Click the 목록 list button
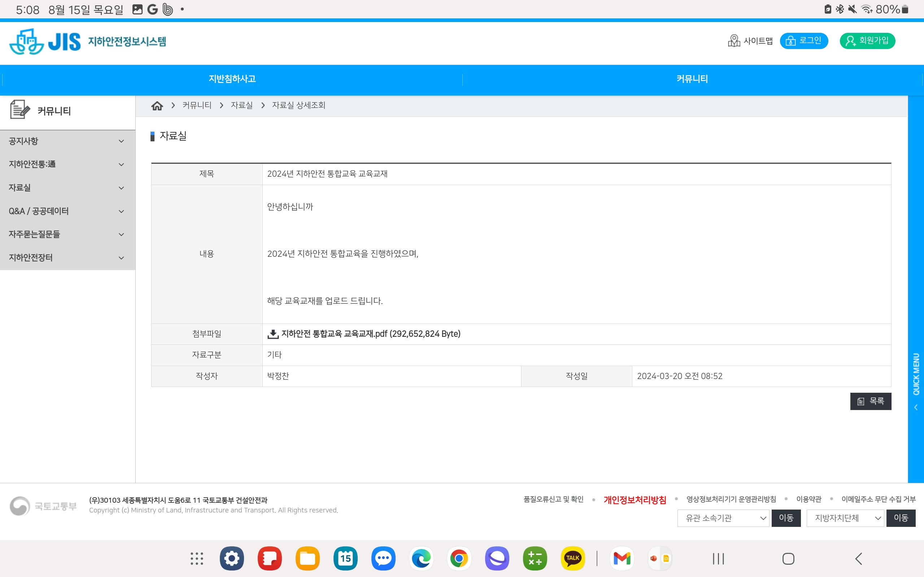This screenshot has width=924, height=577. coord(870,401)
